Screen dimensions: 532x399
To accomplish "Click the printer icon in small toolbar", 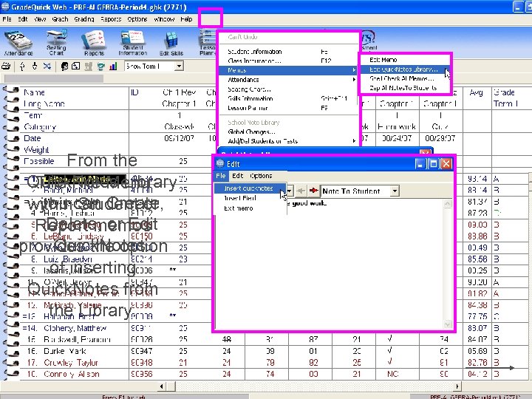I will tap(6, 66).
